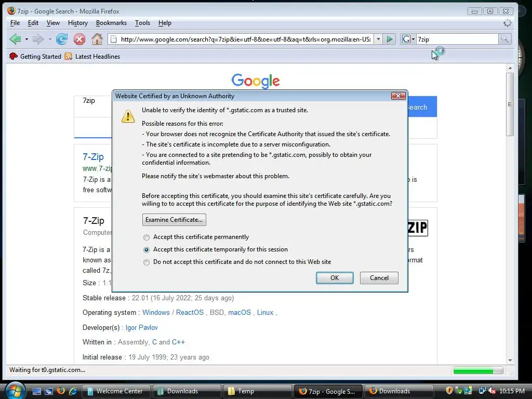Open the Forward button history dropdown arrow
The height and width of the screenshot is (399, 532).
[50, 39]
